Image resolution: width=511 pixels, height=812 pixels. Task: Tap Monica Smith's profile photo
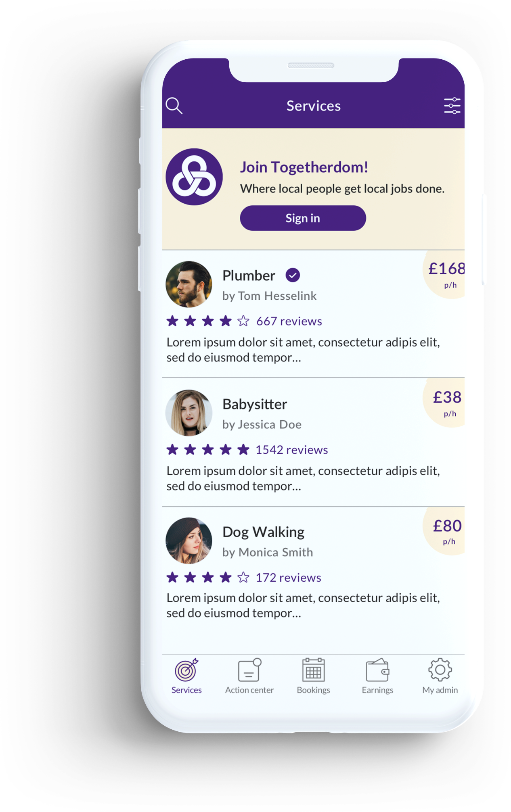188,541
